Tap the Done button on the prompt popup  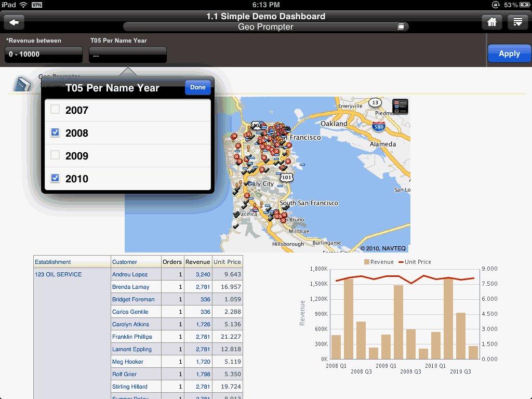click(198, 87)
